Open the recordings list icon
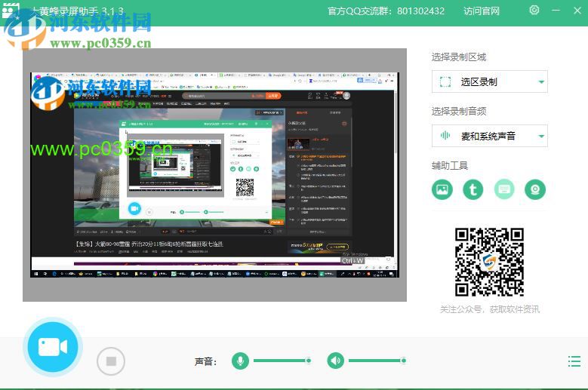This screenshot has width=588, height=390. pyautogui.click(x=574, y=361)
